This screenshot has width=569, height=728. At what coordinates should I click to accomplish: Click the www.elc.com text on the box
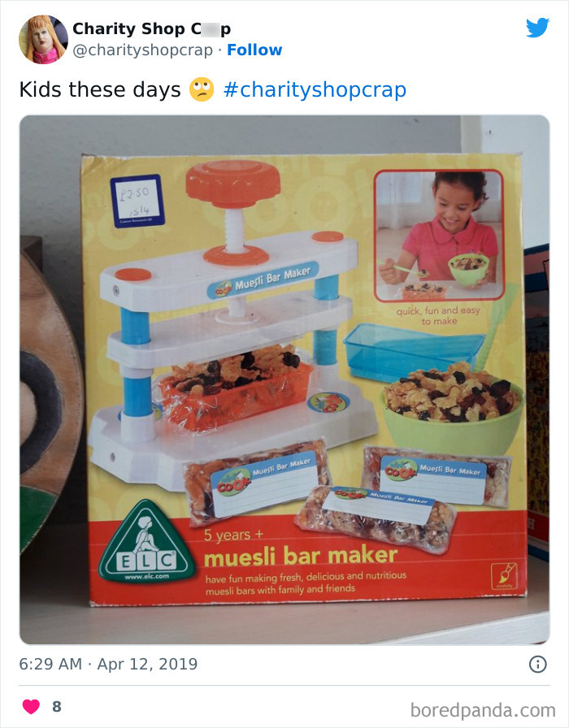[x=147, y=576]
